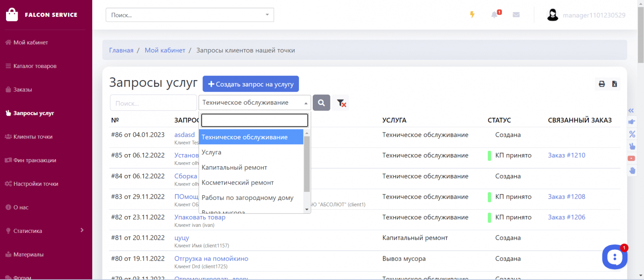The width and height of the screenshot is (644, 280).
Task: Click the dropdown filter text field
Action: click(x=254, y=120)
